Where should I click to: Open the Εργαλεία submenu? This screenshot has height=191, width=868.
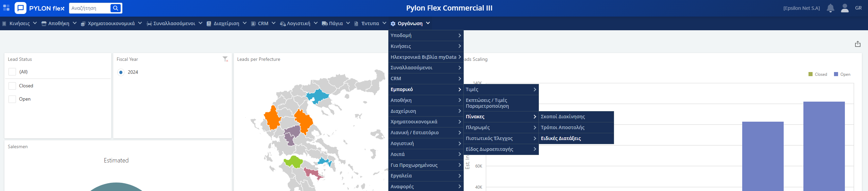pos(426,176)
